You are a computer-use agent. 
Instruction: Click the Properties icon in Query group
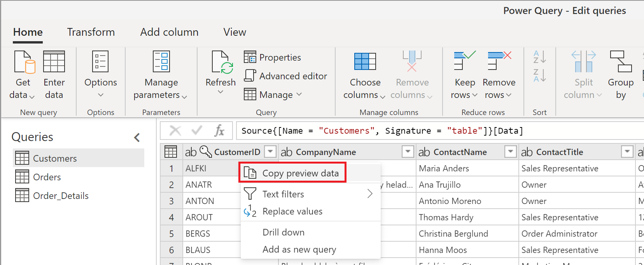[x=250, y=57]
